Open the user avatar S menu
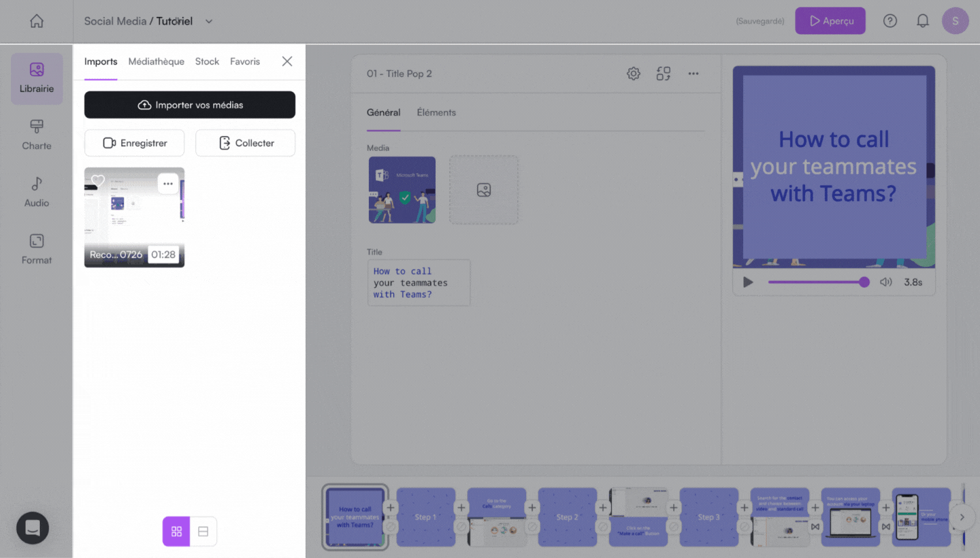This screenshot has width=980, height=558. pyautogui.click(x=955, y=21)
